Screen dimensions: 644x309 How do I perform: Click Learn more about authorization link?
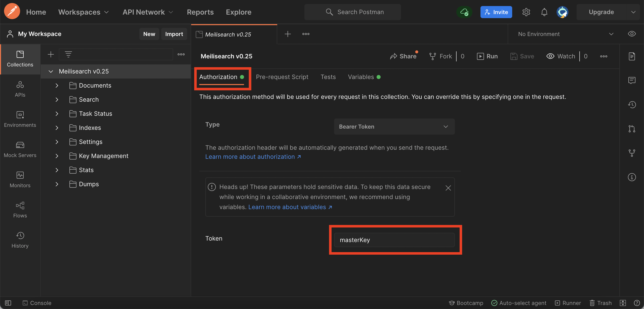pyautogui.click(x=251, y=157)
